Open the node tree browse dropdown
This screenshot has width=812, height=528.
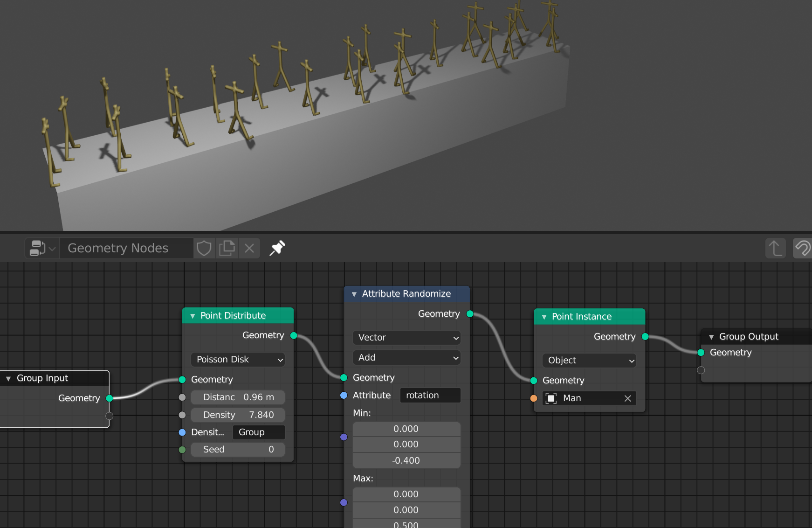coord(42,248)
